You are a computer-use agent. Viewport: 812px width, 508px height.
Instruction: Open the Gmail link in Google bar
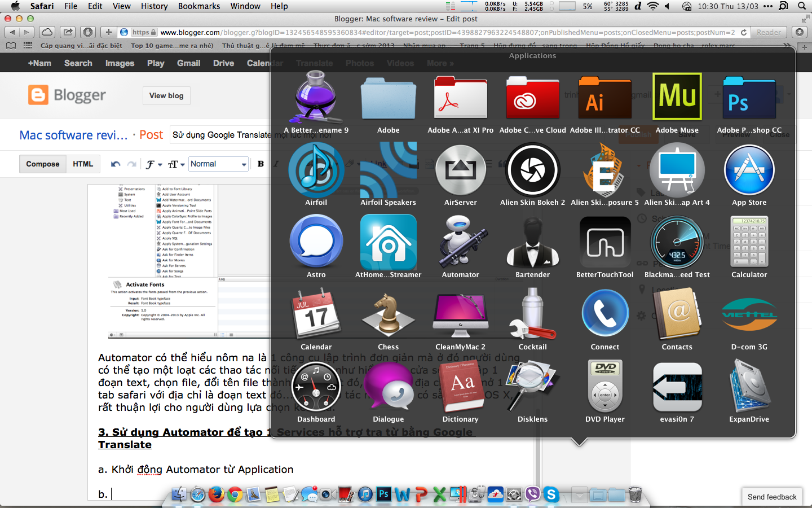coord(189,63)
